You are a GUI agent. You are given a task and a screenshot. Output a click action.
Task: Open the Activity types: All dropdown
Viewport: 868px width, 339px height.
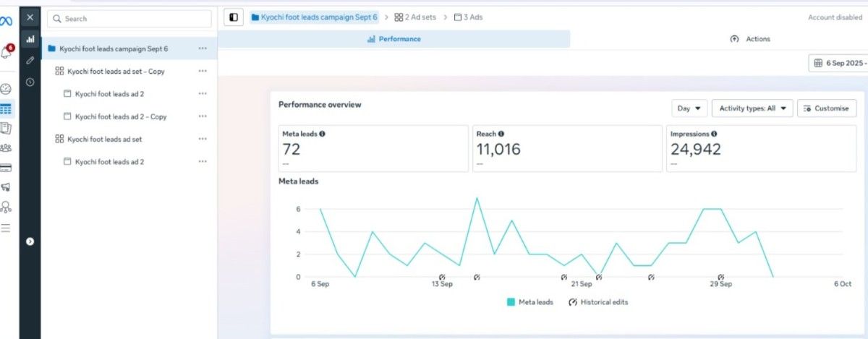(752, 108)
